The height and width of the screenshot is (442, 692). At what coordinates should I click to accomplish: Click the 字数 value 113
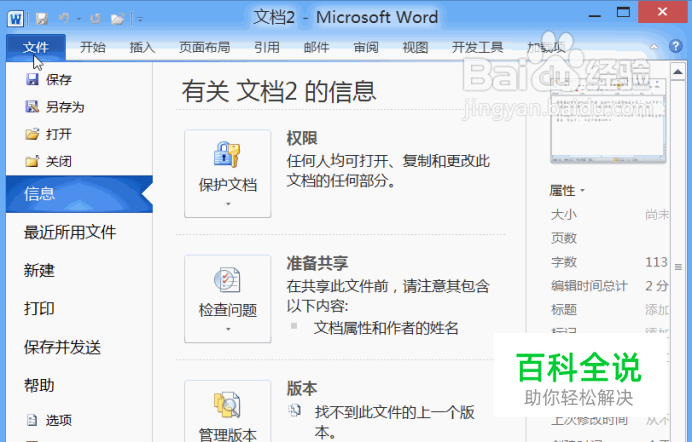[656, 262]
